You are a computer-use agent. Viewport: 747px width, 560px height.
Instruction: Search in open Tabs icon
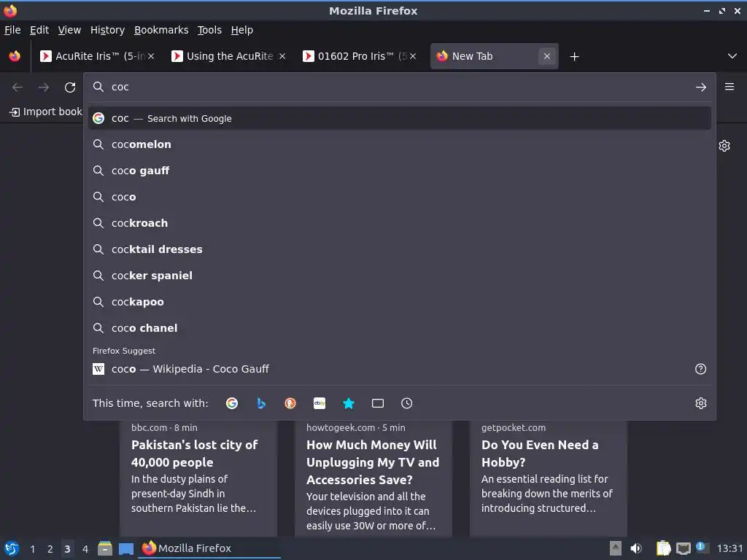pyautogui.click(x=378, y=403)
